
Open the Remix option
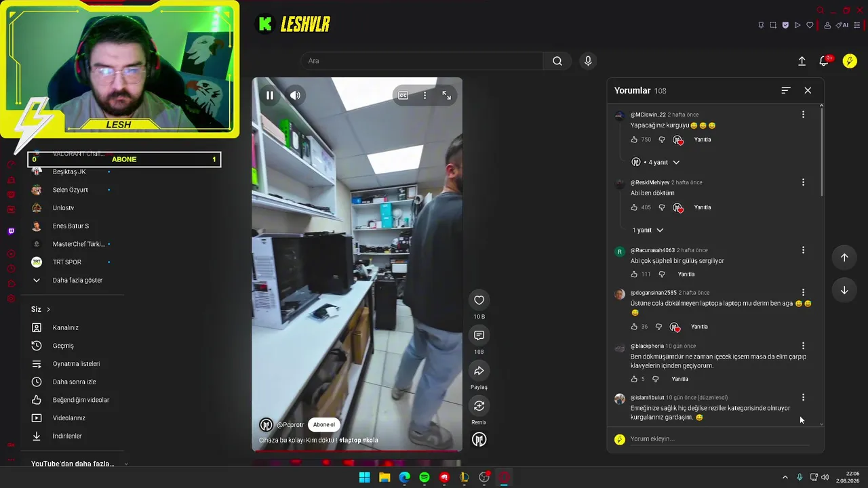tap(479, 406)
